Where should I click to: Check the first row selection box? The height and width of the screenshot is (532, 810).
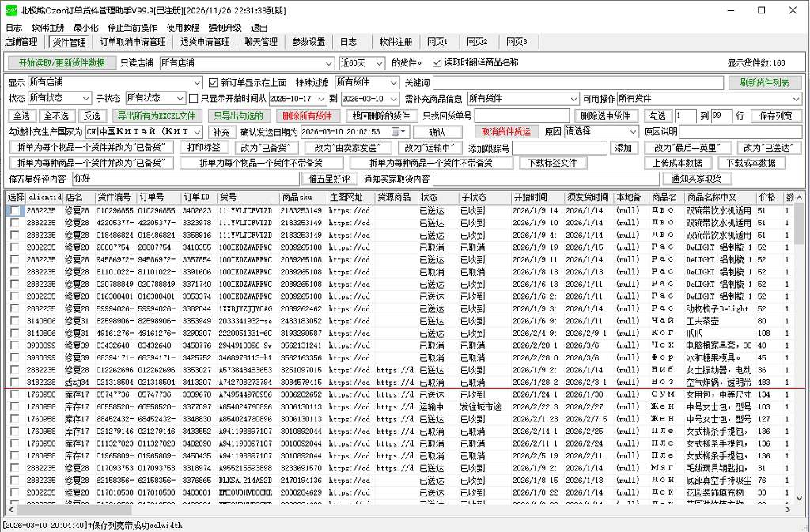point(15,211)
